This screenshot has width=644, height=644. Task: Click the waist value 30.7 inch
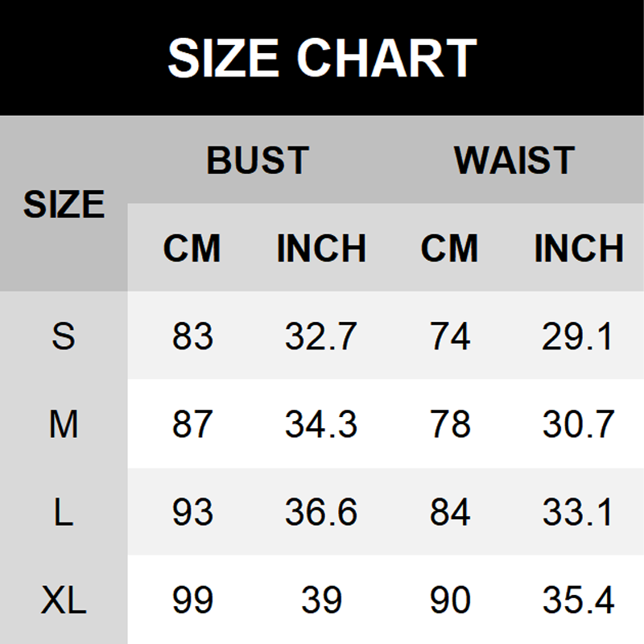point(579,424)
